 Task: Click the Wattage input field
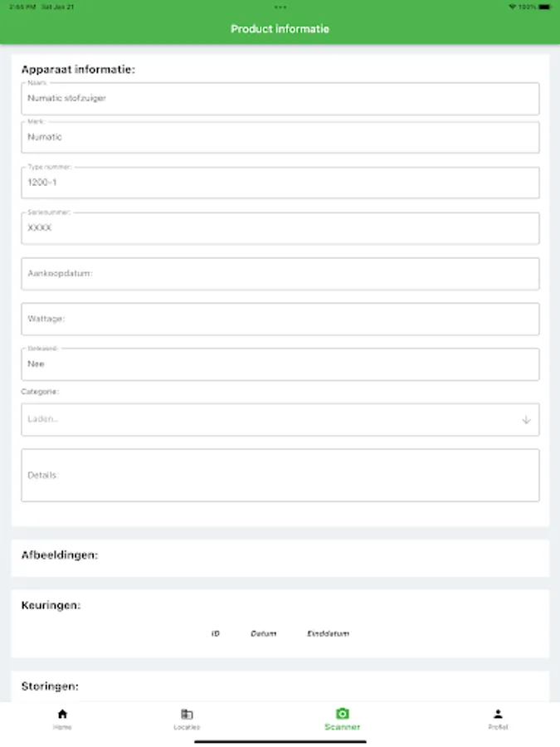[x=280, y=319]
